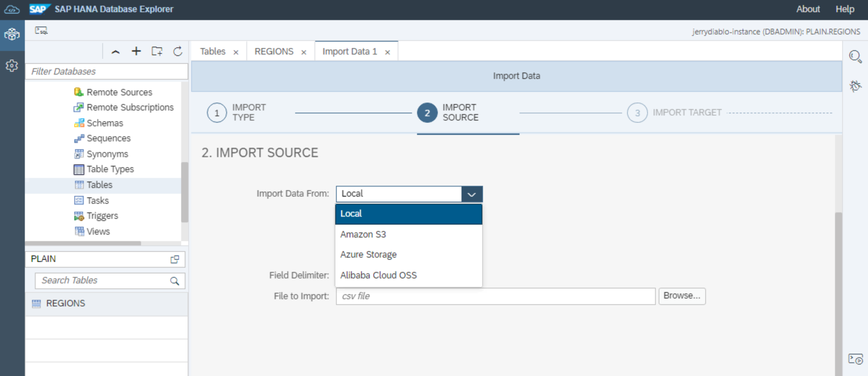Close the Import Data 1 tab
868x376 pixels.
(x=388, y=52)
